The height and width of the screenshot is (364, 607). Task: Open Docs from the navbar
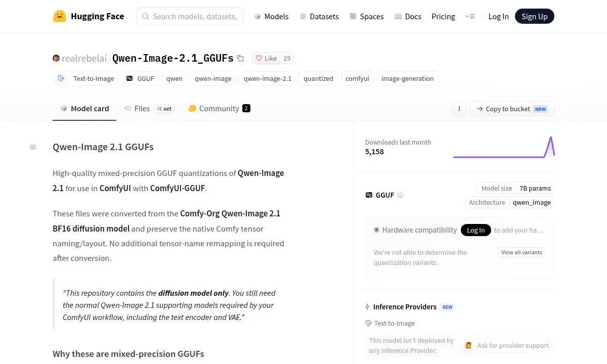coord(408,16)
